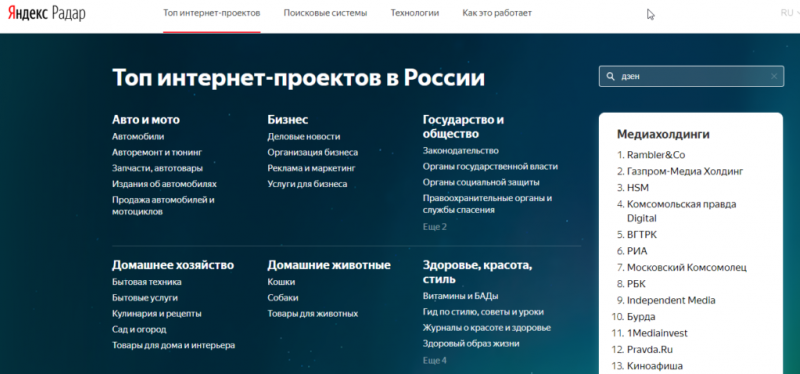The width and height of the screenshot is (800, 374).
Task: Click the Яндекс Радар logo
Action: tap(46, 13)
